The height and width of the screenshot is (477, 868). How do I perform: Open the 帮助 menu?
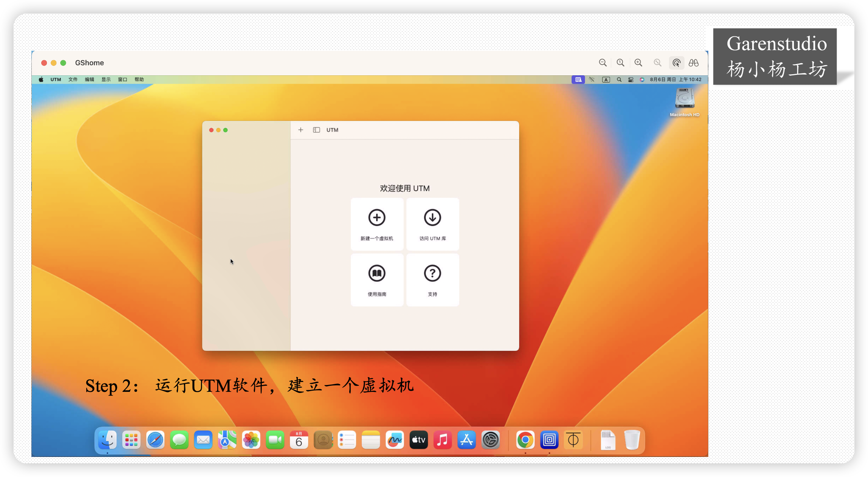[x=139, y=79]
